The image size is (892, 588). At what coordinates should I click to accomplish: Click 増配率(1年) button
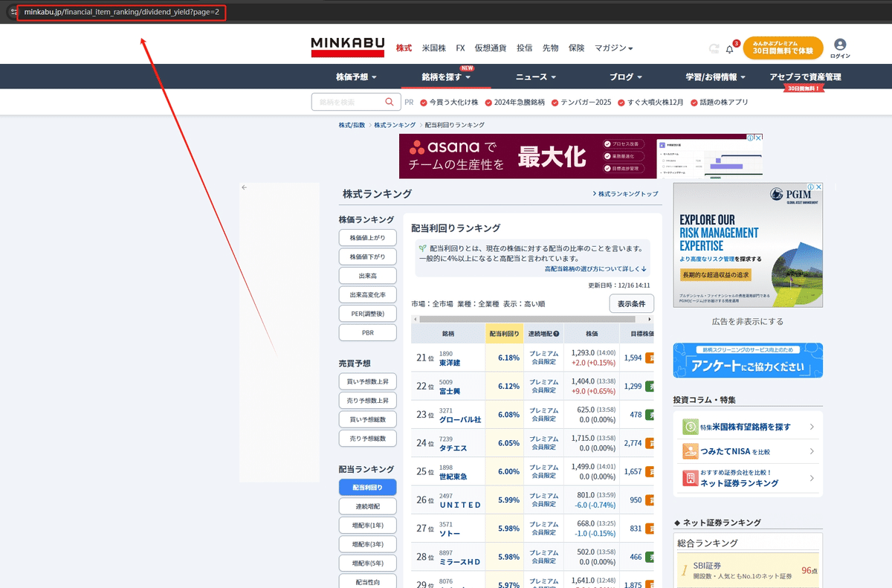point(367,526)
